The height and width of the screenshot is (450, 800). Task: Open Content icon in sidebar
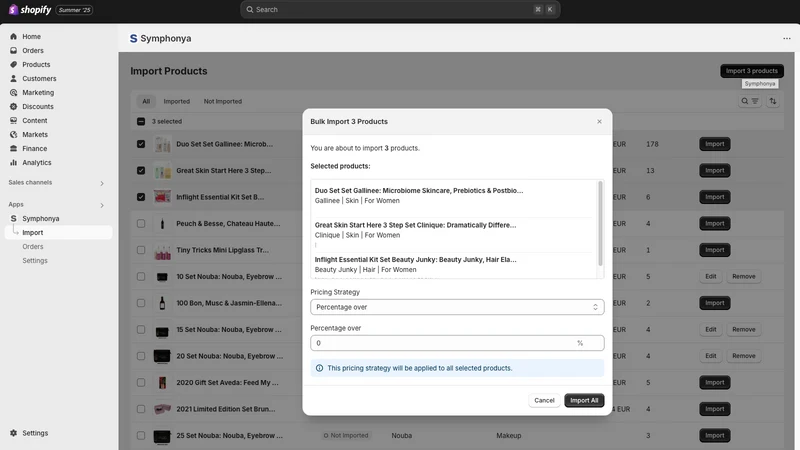point(13,120)
